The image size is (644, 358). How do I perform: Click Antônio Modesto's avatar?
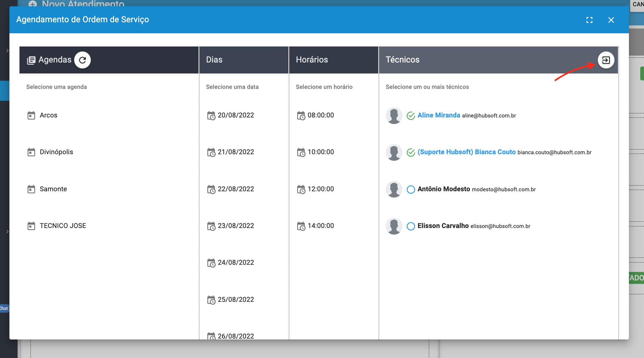pos(394,189)
